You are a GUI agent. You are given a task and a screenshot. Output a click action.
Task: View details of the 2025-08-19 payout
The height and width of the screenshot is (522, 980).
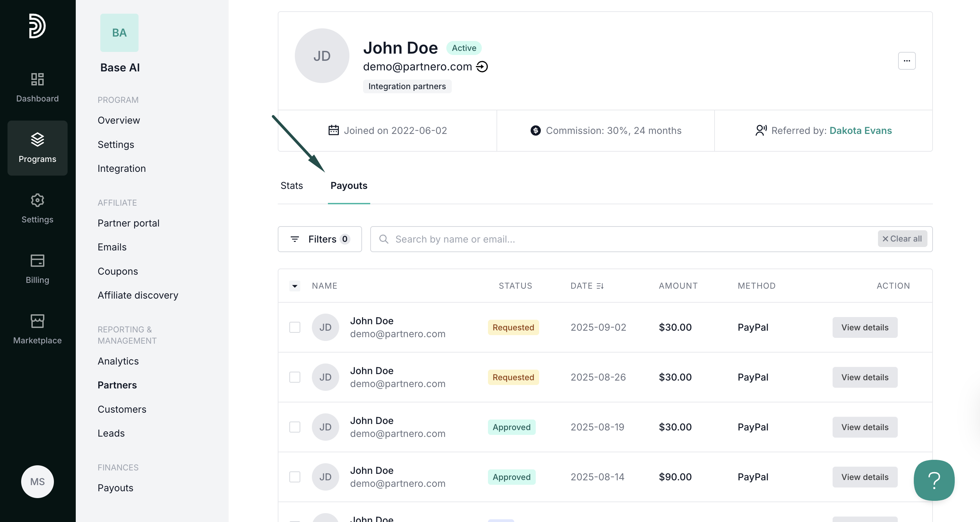click(864, 427)
